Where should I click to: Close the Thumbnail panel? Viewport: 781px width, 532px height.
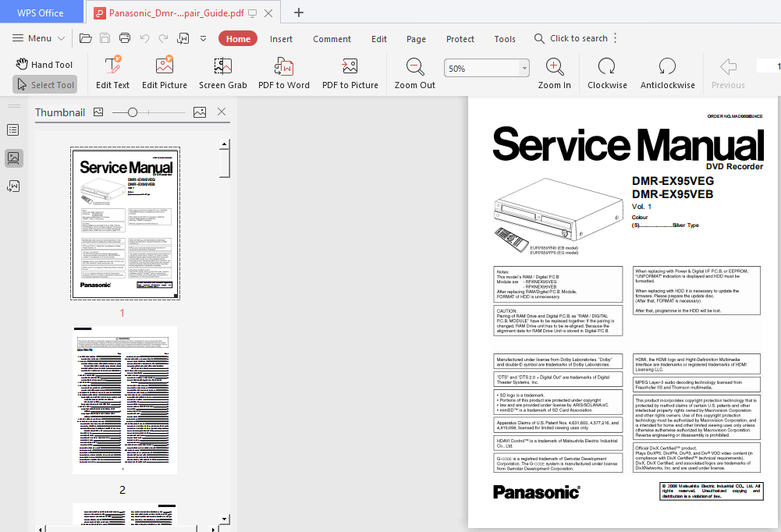click(222, 112)
